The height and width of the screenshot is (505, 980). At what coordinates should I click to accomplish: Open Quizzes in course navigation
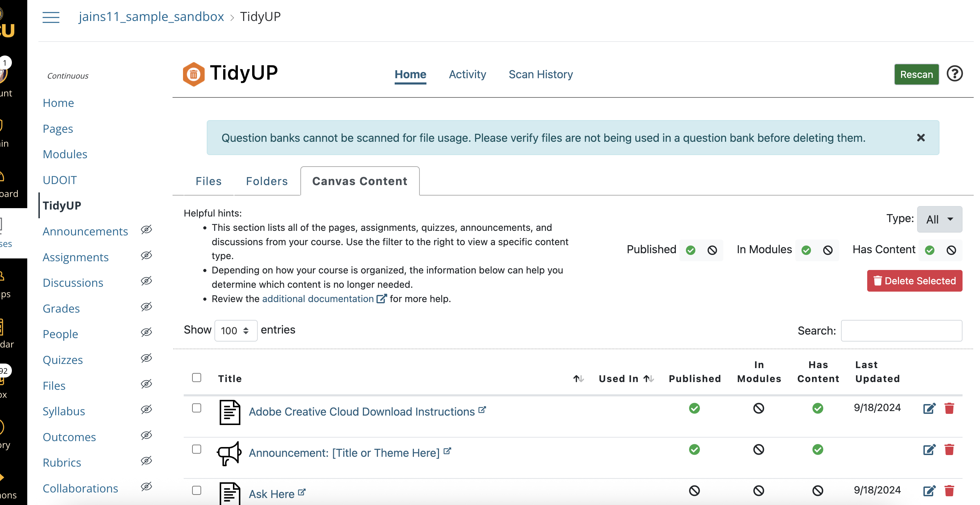tap(63, 360)
